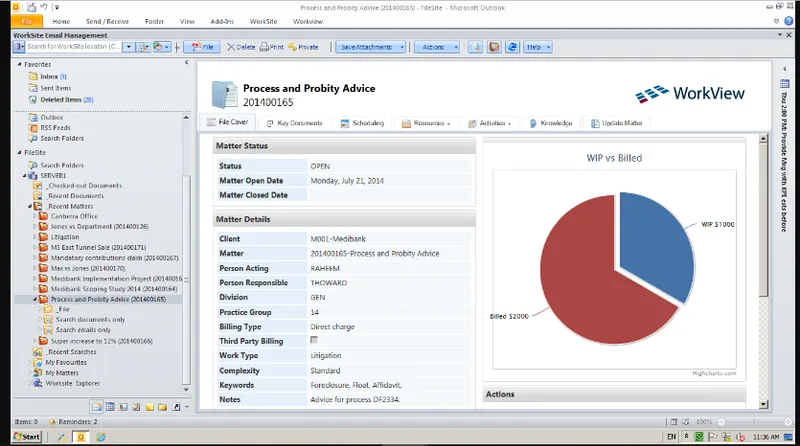Expand the Canberra Office matter node

click(35, 216)
